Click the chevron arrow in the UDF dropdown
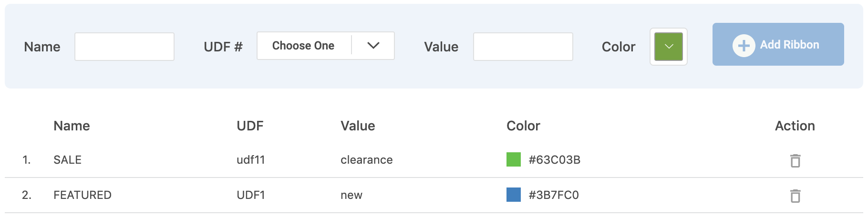This screenshot has width=868, height=217. coord(373,46)
